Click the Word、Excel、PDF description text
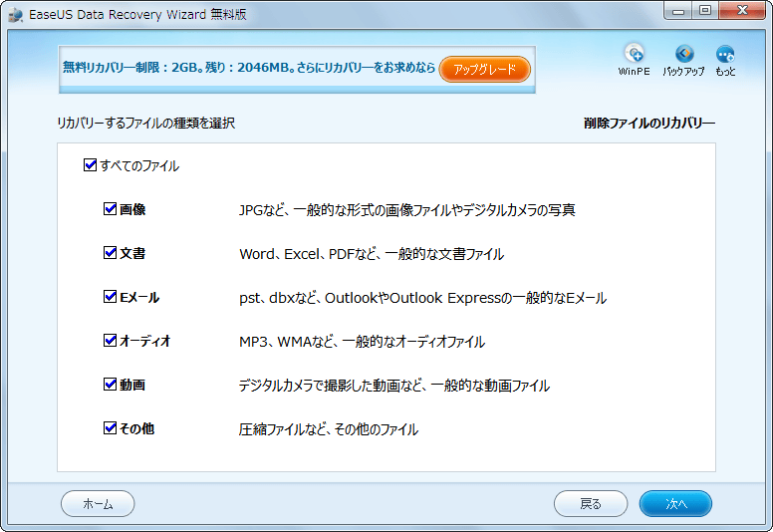Viewport: 773px width, 532px height. click(x=372, y=254)
